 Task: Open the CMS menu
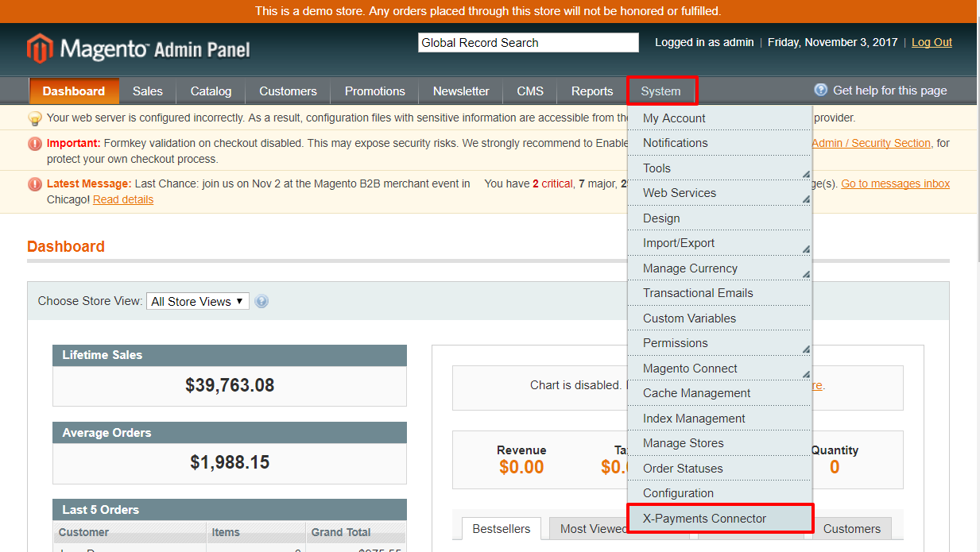[x=530, y=91]
